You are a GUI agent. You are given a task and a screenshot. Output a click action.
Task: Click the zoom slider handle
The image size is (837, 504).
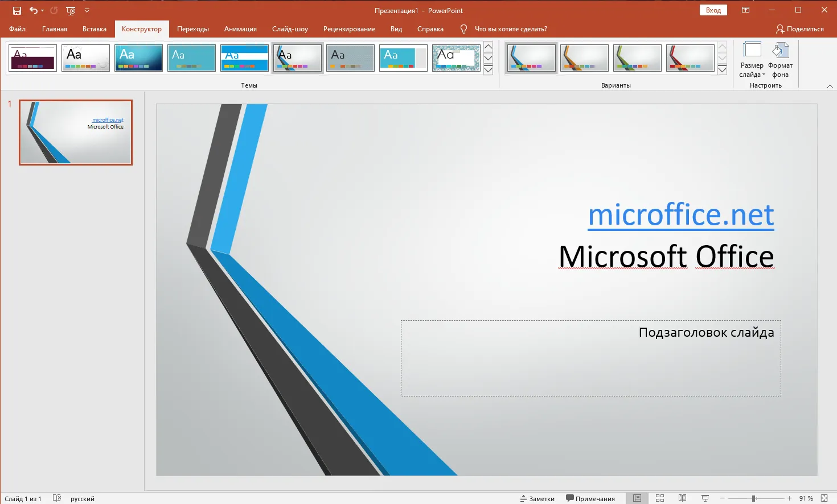coord(753,498)
